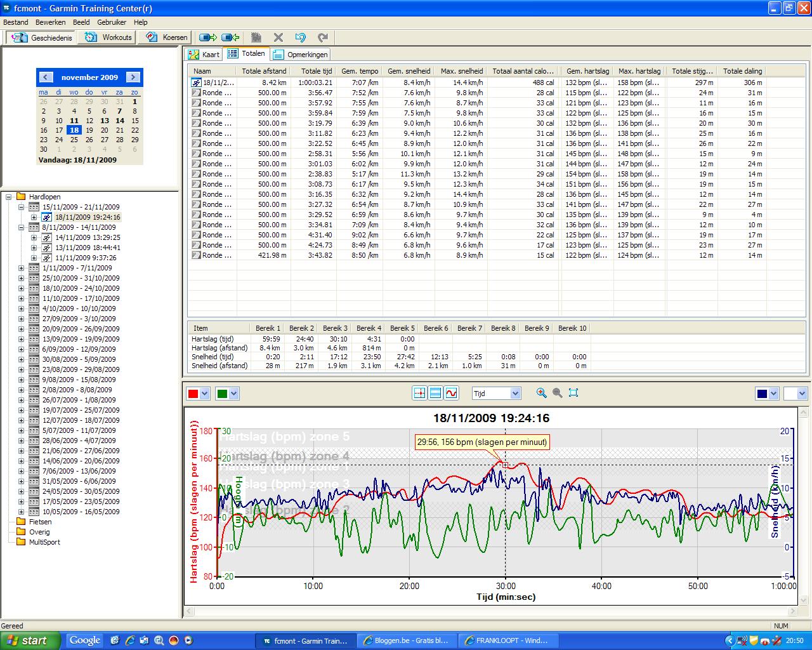Viewport: 812px width, 650px height.
Task: Open Gebruiker menu
Action: (112, 22)
